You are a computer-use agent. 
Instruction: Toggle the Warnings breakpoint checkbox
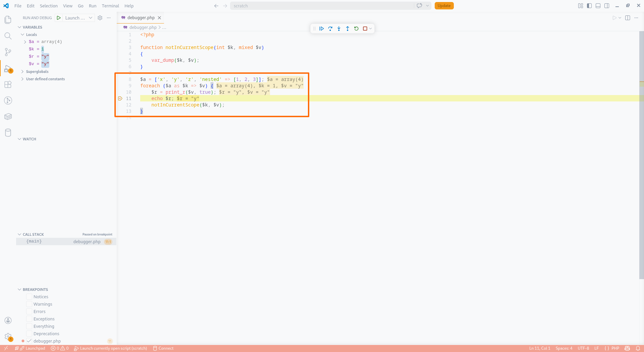(29, 304)
